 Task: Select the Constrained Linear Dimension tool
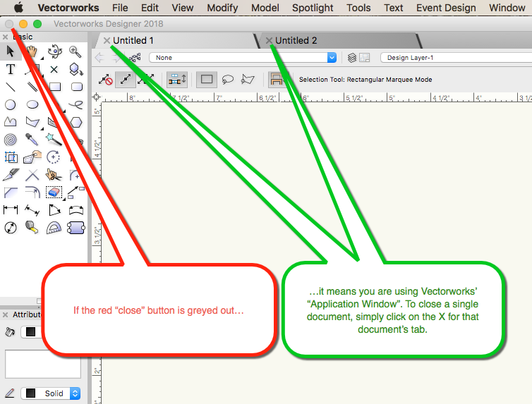pos(11,210)
